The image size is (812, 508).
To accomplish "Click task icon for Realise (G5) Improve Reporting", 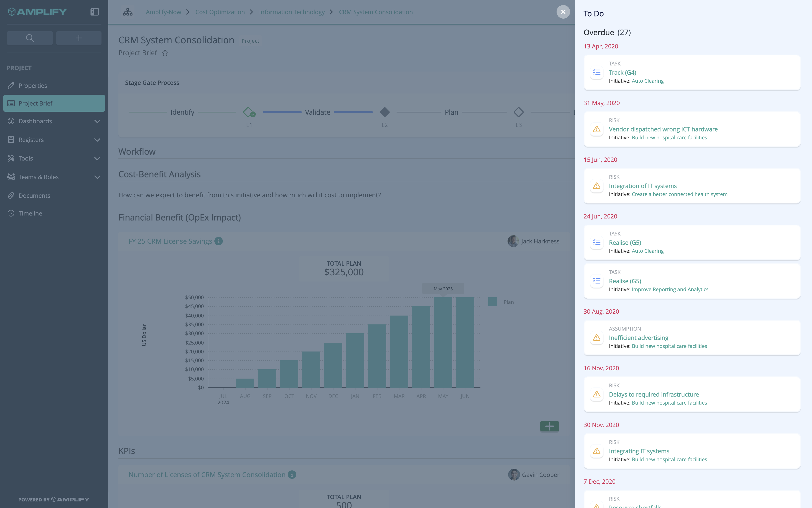I will 597,281.
